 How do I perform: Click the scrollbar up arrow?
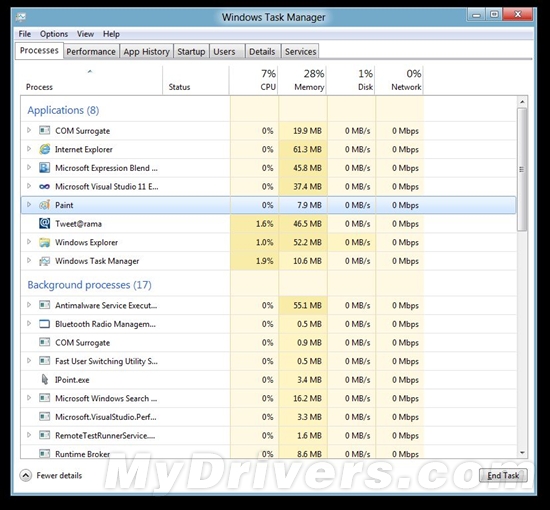coord(522,102)
